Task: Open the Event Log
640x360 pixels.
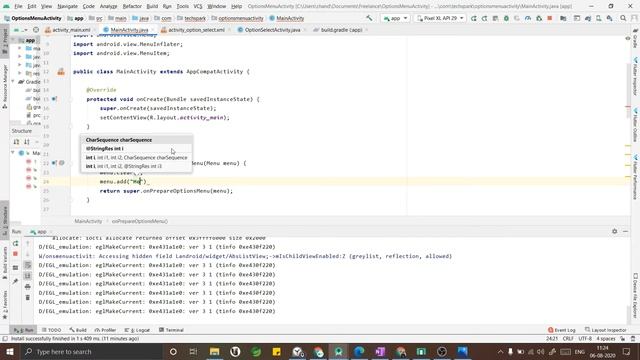Action: click(562, 330)
